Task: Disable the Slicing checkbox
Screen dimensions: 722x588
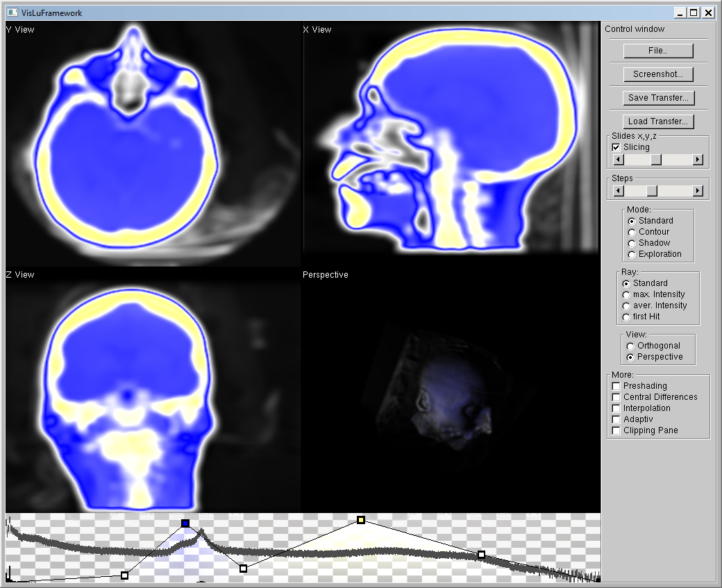Action: click(x=616, y=147)
